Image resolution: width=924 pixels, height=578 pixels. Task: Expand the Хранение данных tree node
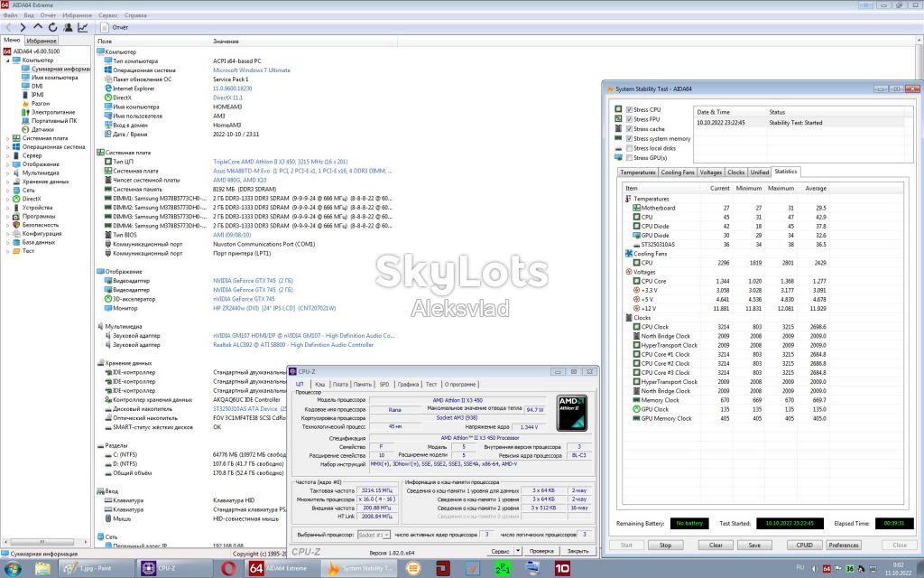(x=7, y=182)
